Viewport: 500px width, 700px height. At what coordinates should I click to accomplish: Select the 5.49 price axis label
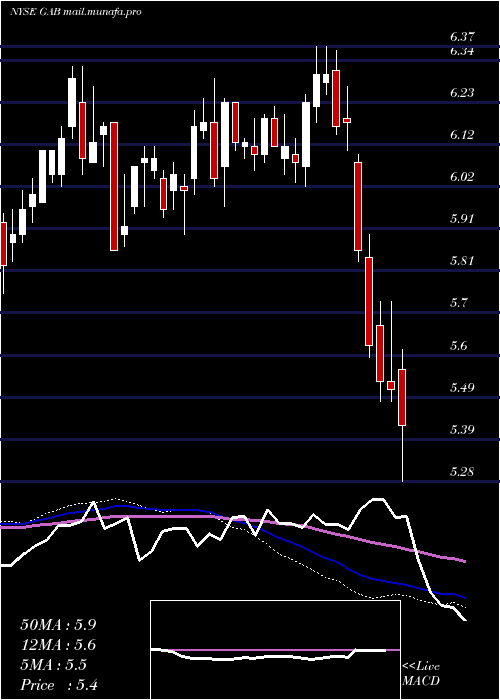462,388
